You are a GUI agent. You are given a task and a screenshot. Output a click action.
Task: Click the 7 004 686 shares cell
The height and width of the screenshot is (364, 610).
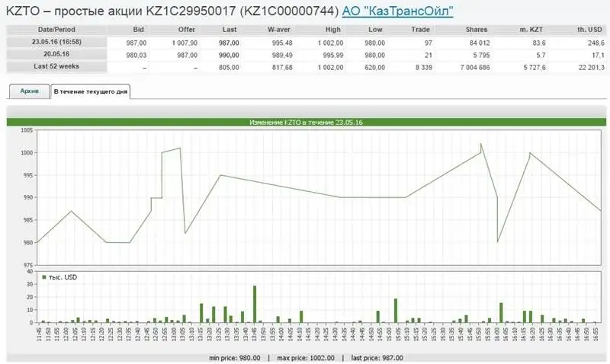pyautogui.click(x=471, y=69)
